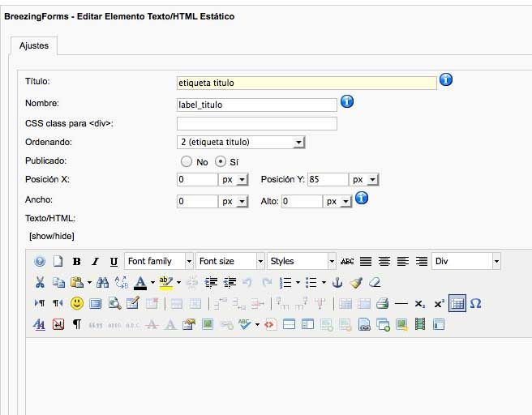
Task: Select the 'Sí' Publicado radio button
Action: tap(221, 161)
